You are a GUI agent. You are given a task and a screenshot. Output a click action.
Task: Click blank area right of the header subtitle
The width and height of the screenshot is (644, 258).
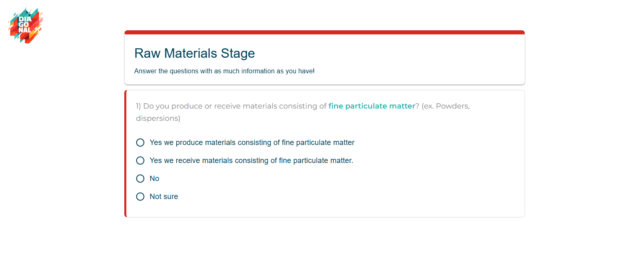coord(417,71)
